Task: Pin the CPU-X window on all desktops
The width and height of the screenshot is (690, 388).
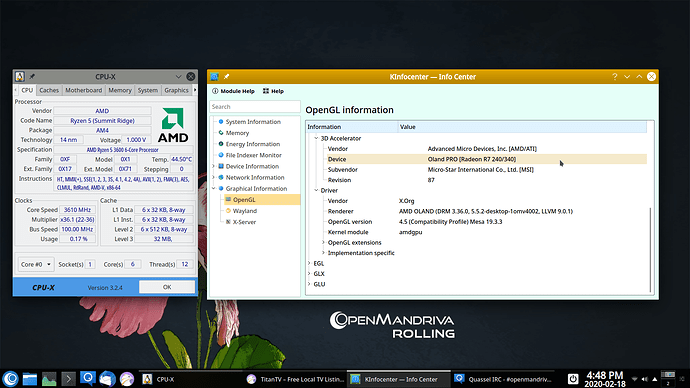Action: [x=32, y=77]
